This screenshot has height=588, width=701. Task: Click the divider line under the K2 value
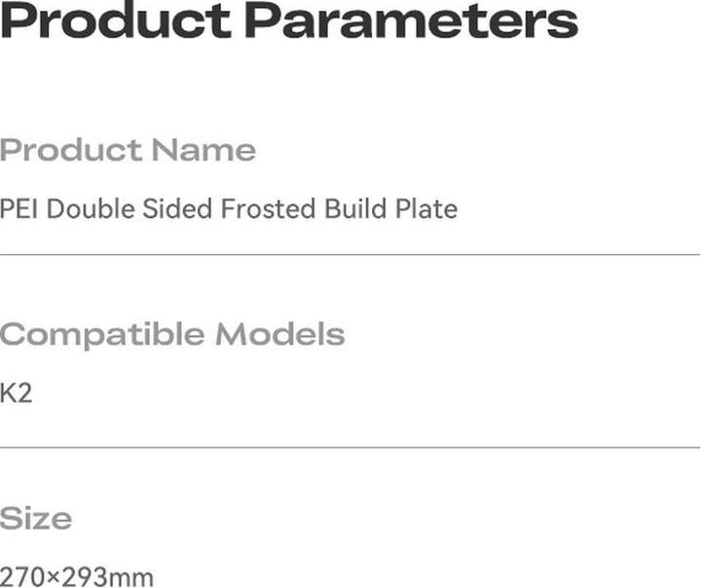coord(350,448)
